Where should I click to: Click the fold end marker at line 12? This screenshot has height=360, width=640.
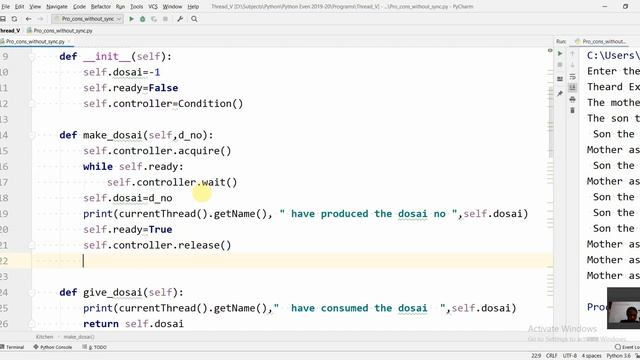coord(31,104)
